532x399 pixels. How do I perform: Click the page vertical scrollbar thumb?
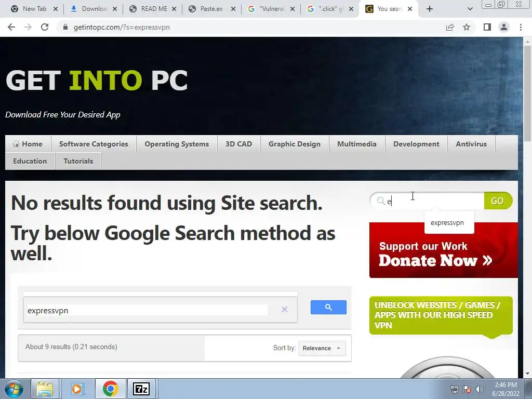coord(527,94)
